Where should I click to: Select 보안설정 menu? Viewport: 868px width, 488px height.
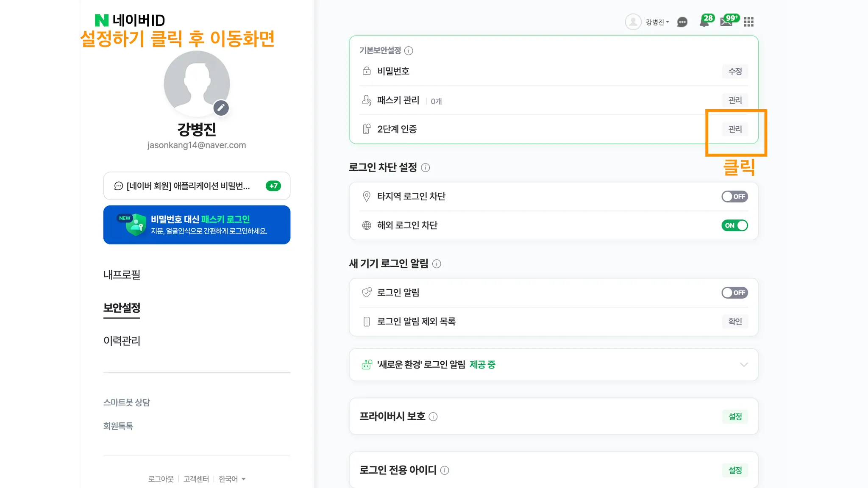click(122, 308)
